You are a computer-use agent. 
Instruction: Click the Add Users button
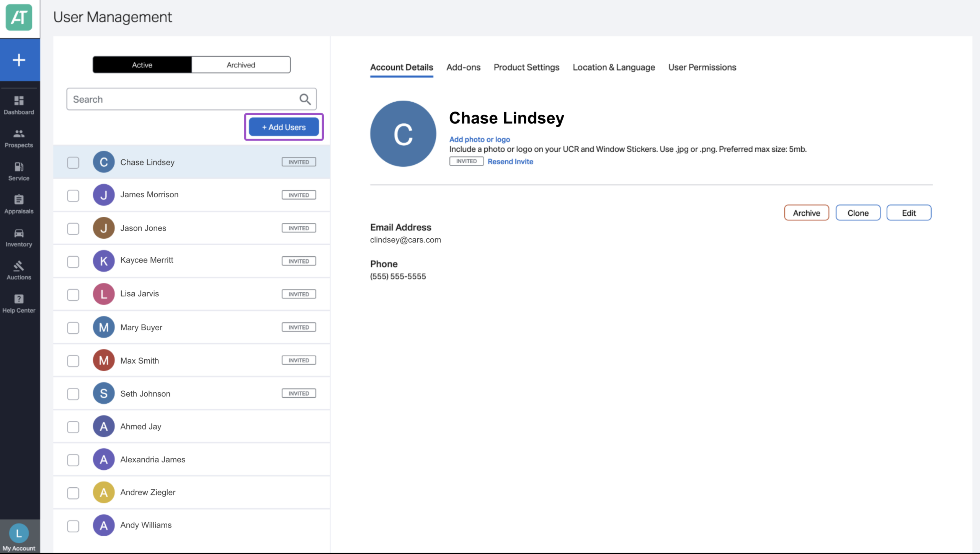point(284,127)
